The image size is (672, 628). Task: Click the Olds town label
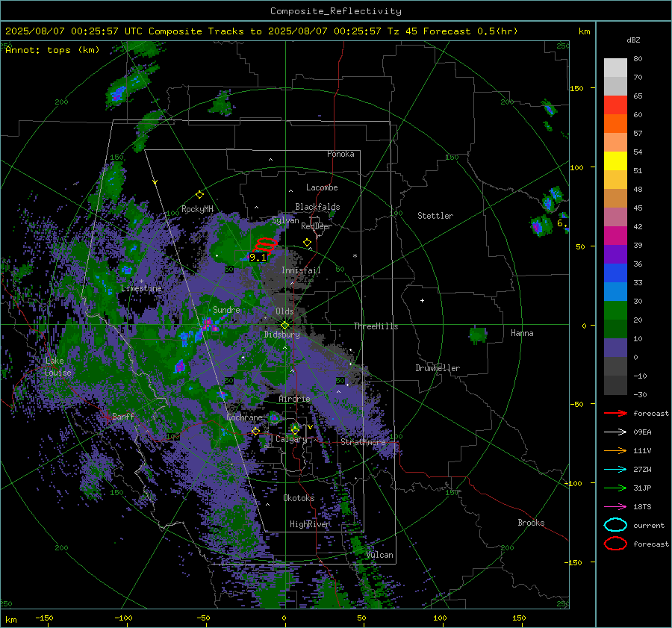(284, 311)
